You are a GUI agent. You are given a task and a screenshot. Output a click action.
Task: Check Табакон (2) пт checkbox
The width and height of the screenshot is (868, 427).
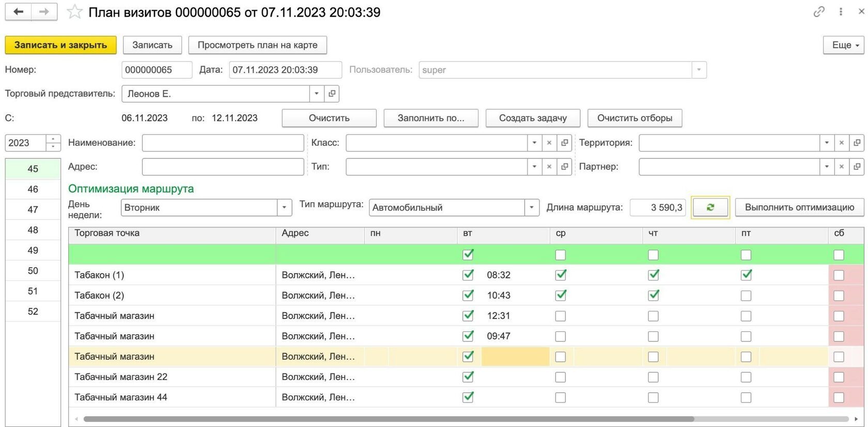tap(746, 296)
